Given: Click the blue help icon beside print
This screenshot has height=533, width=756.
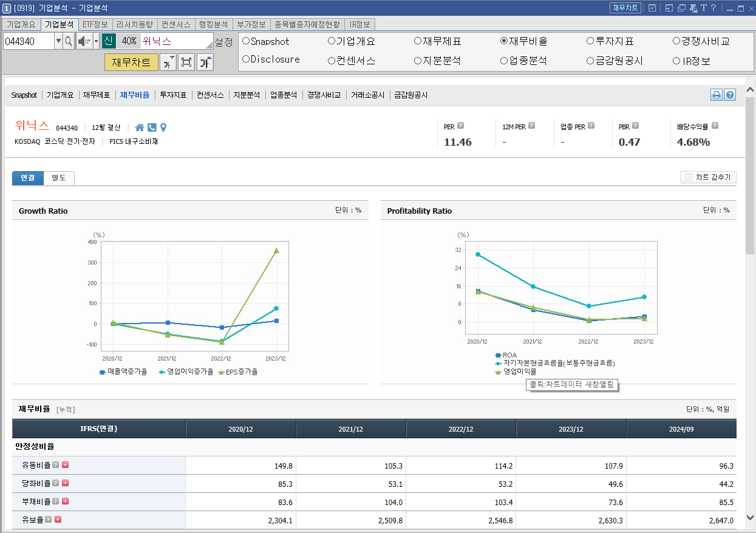Looking at the screenshot, I should point(730,95).
